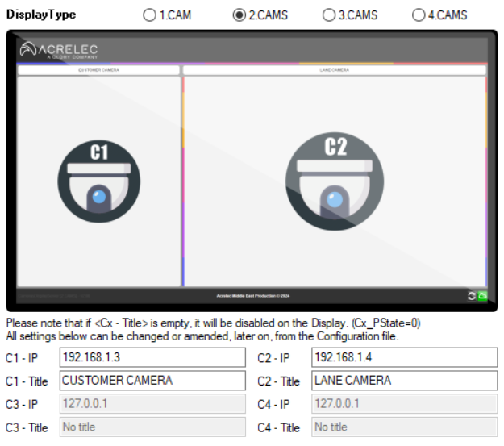The height and width of the screenshot is (446, 504).
Task: Click the disabled C3 - Title field
Action: tap(152, 427)
